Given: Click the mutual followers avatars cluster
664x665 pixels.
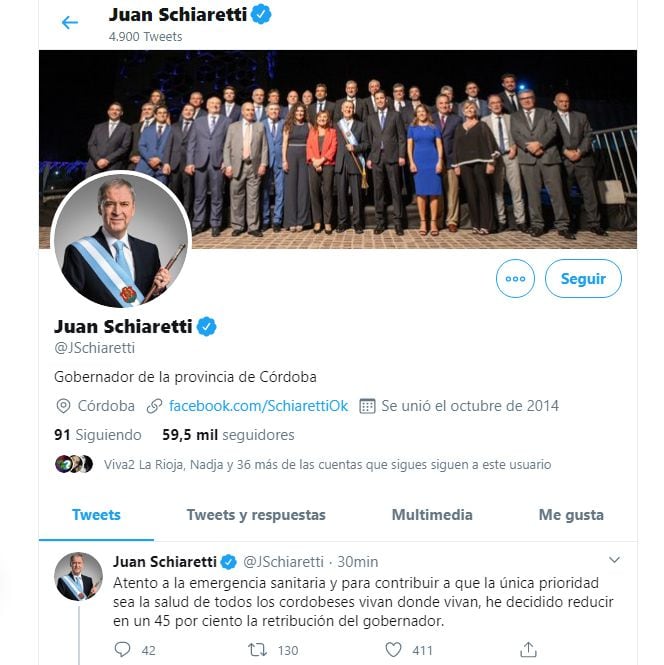Looking at the screenshot, I should tap(73, 464).
